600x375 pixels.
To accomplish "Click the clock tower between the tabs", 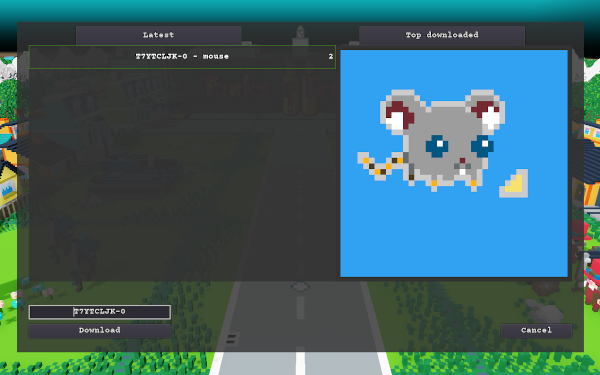I will click(300, 35).
